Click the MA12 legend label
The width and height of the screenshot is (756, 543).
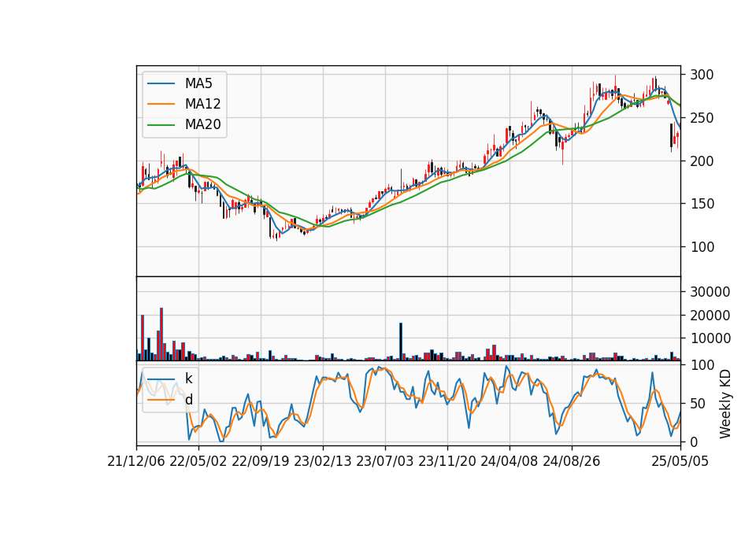[x=202, y=104]
